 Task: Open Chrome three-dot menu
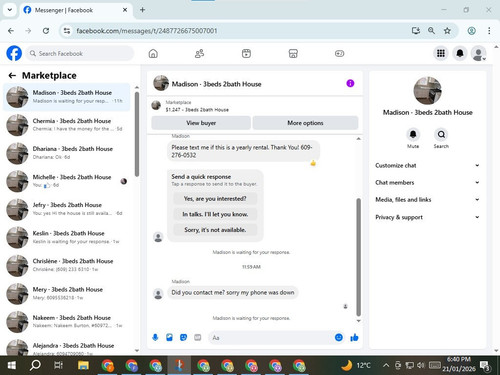(x=489, y=31)
